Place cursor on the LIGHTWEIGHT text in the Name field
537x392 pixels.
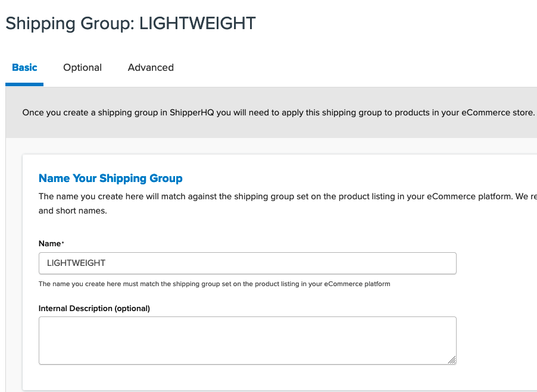coord(76,263)
